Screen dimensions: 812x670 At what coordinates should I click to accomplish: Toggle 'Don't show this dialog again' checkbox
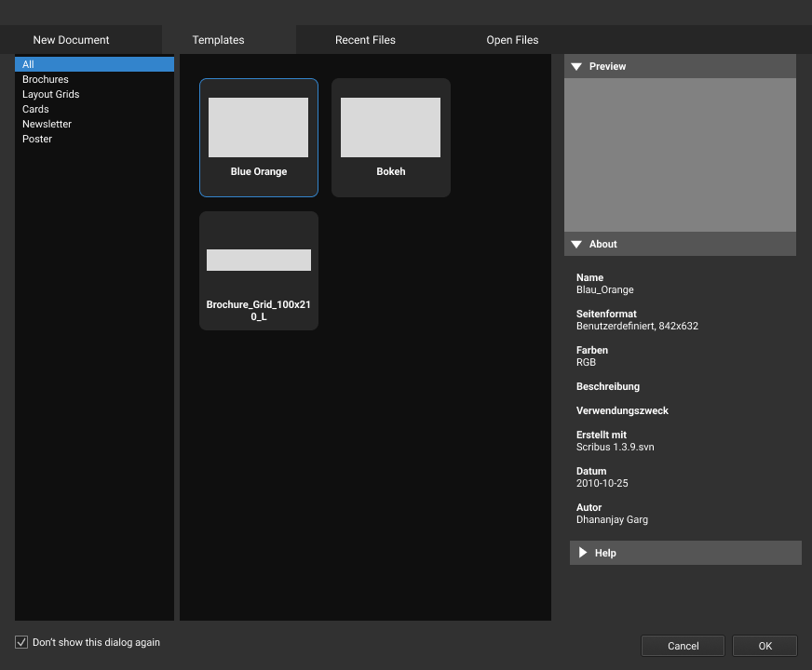click(22, 642)
